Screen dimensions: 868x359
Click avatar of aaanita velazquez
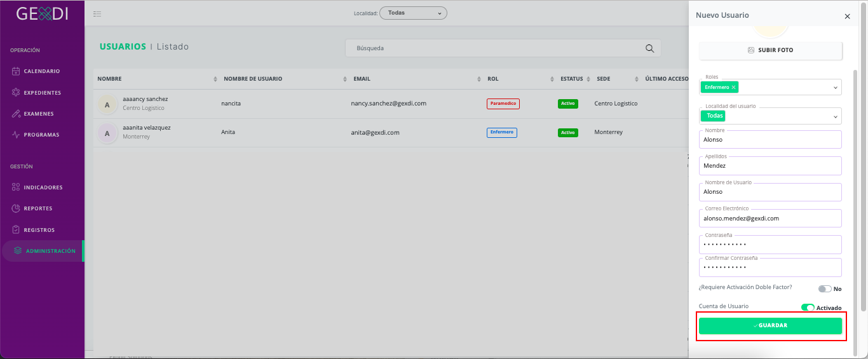(x=107, y=133)
